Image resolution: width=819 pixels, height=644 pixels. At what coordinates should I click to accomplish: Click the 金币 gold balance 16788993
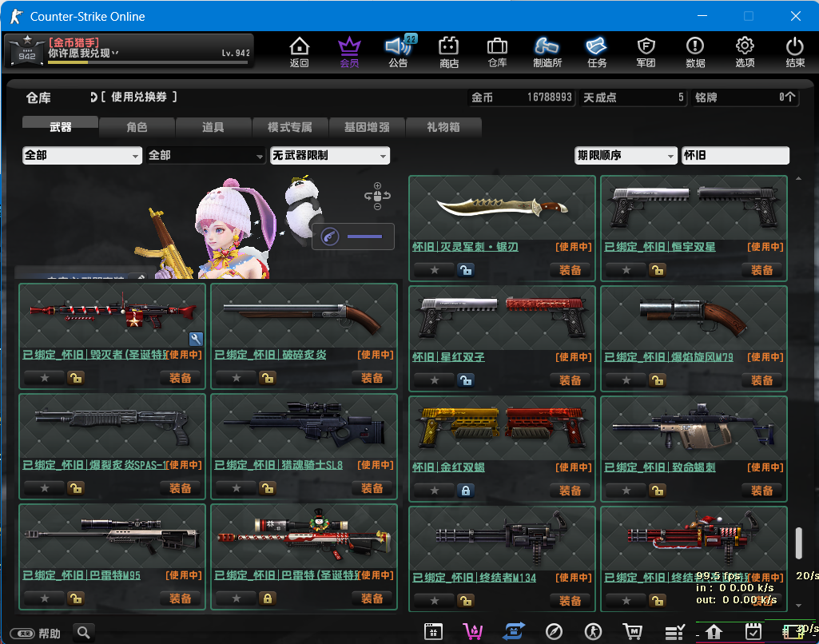(x=520, y=97)
